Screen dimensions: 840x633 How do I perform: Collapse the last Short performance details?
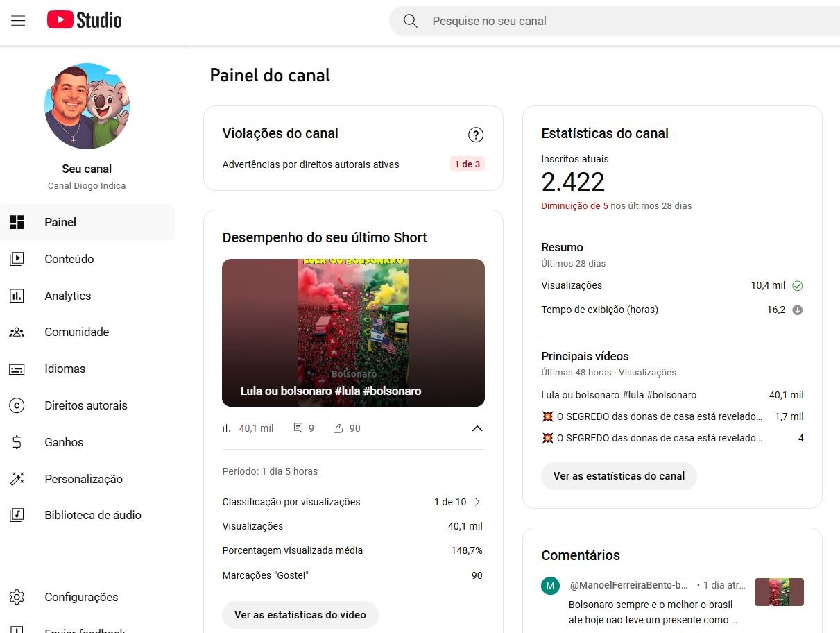point(477,428)
